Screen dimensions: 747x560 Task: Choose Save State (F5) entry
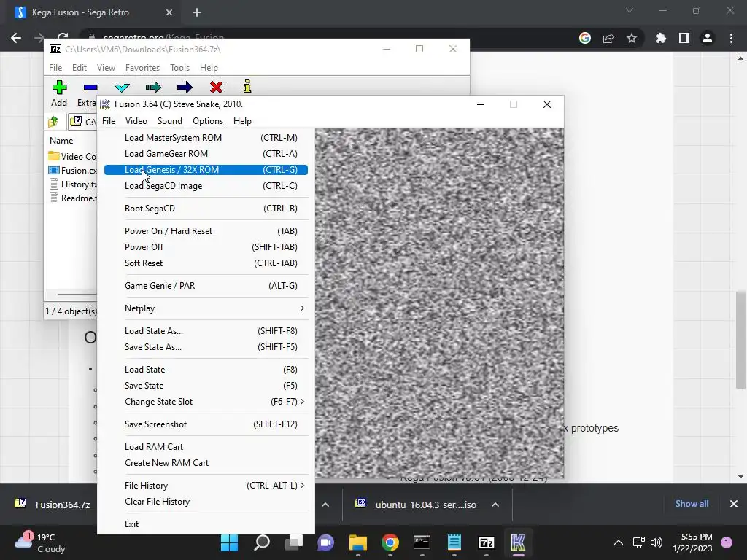pos(206,386)
